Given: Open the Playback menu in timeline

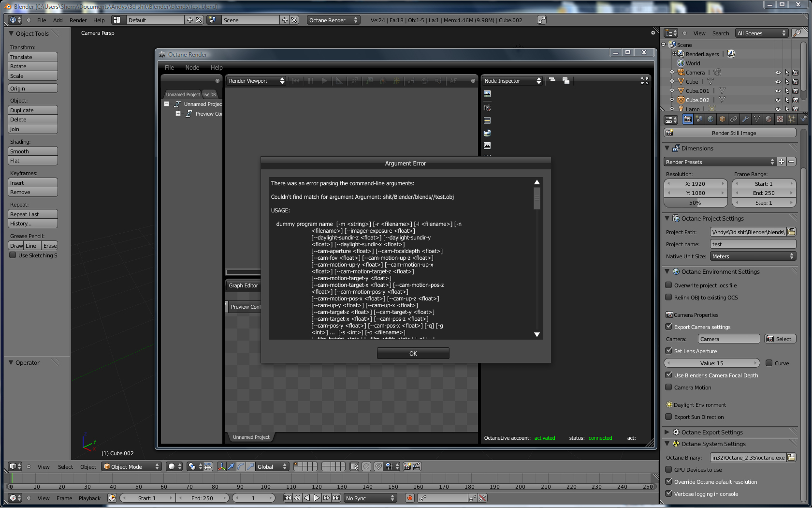Looking at the screenshot, I should (89, 498).
